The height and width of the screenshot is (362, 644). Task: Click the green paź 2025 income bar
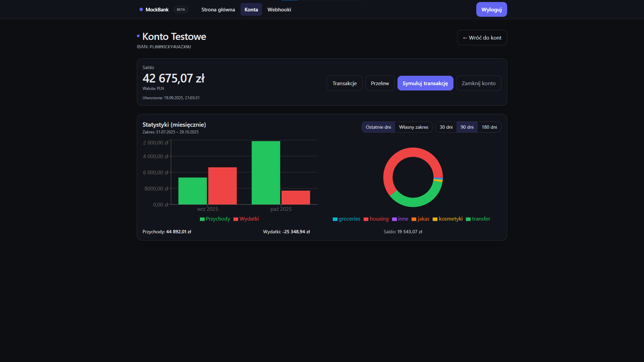click(266, 173)
